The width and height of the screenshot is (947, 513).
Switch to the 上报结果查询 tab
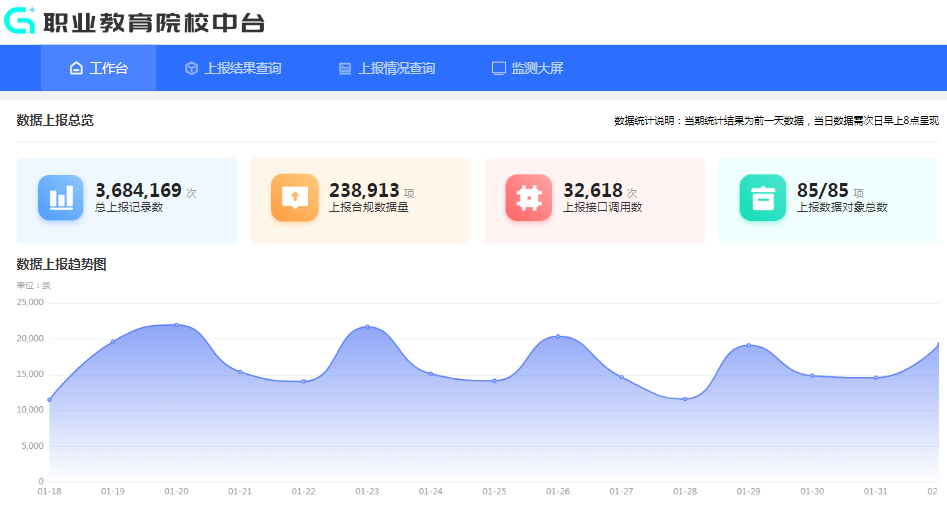pos(243,68)
